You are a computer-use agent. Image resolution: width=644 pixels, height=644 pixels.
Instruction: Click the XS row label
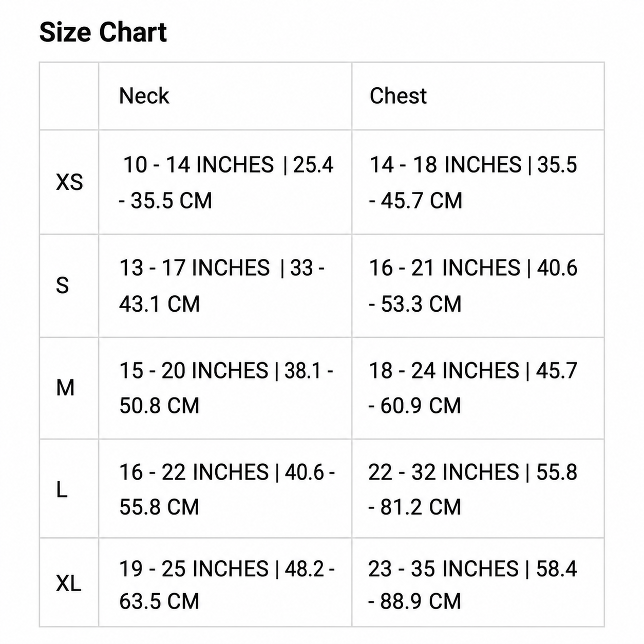[69, 182]
